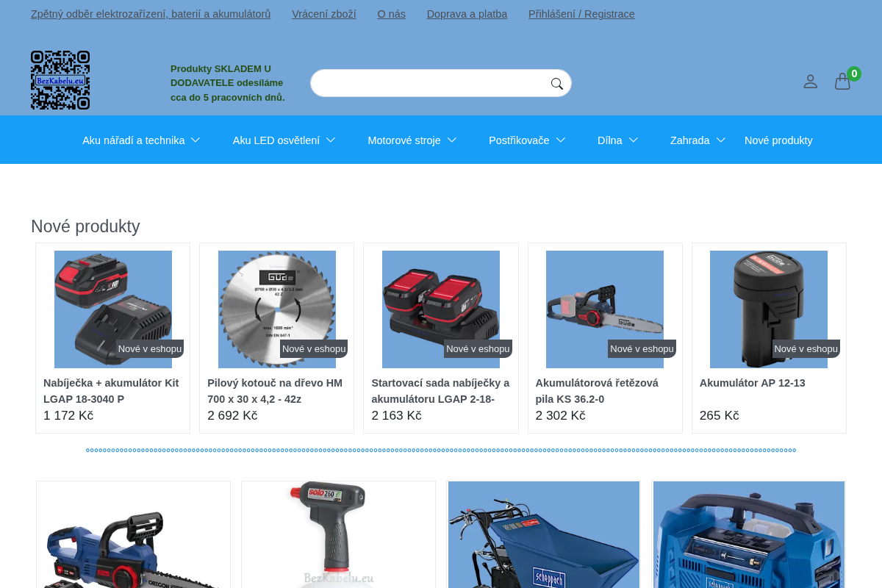This screenshot has height=588, width=882.
Task: Click the search magnifier icon
Action: point(557,84)
